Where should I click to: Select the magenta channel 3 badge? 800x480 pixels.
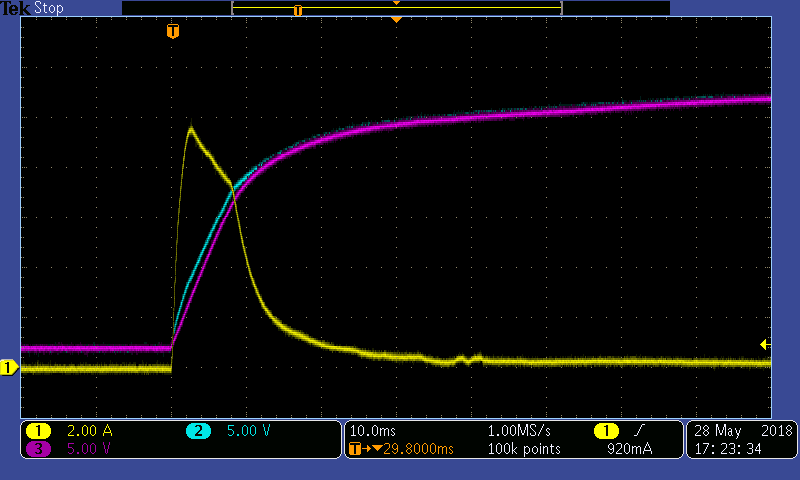[38, 449]
